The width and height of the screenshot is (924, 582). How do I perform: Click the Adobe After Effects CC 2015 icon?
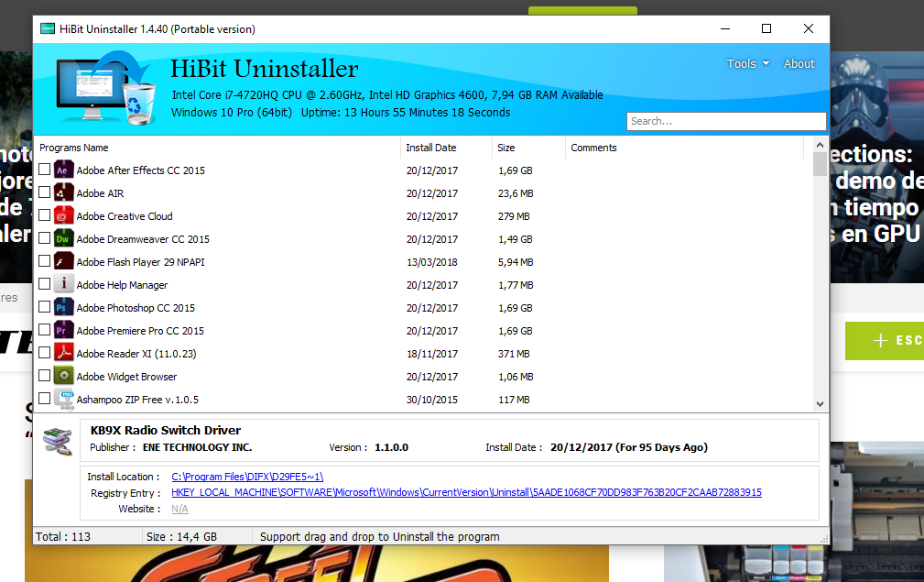(x=63, y=170)
